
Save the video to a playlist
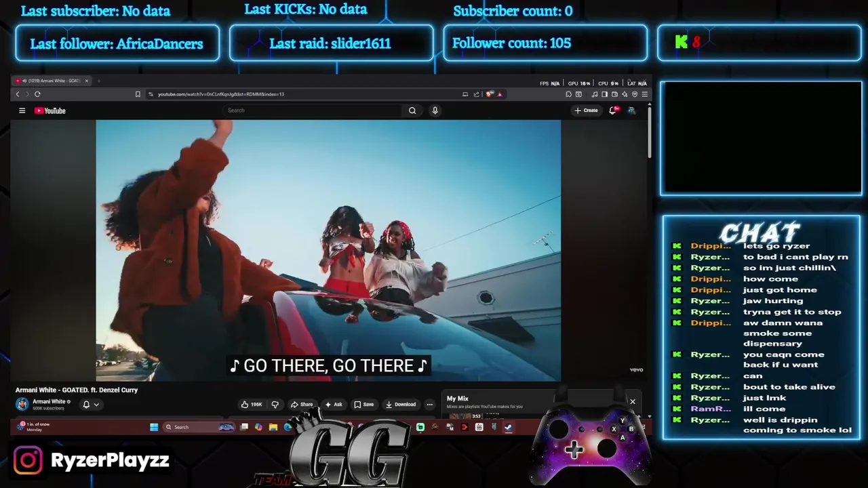click(363, 405)
